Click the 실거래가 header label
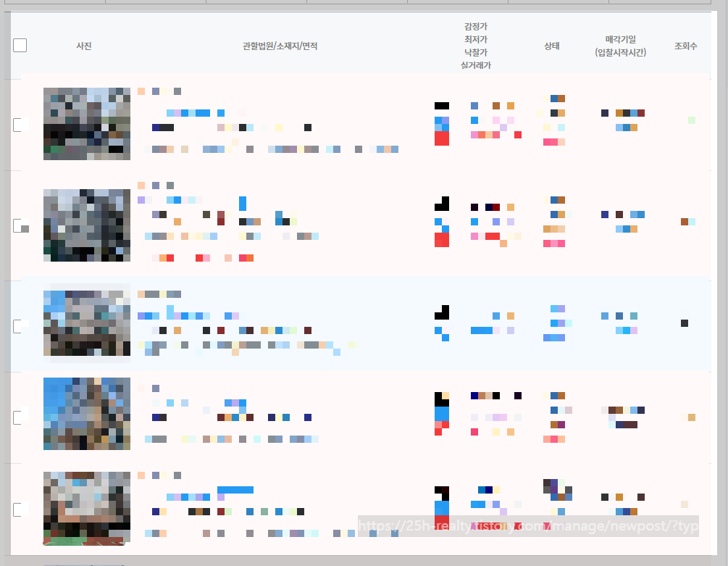The width and height of the screenshot is (728, 566). [476, 65]
